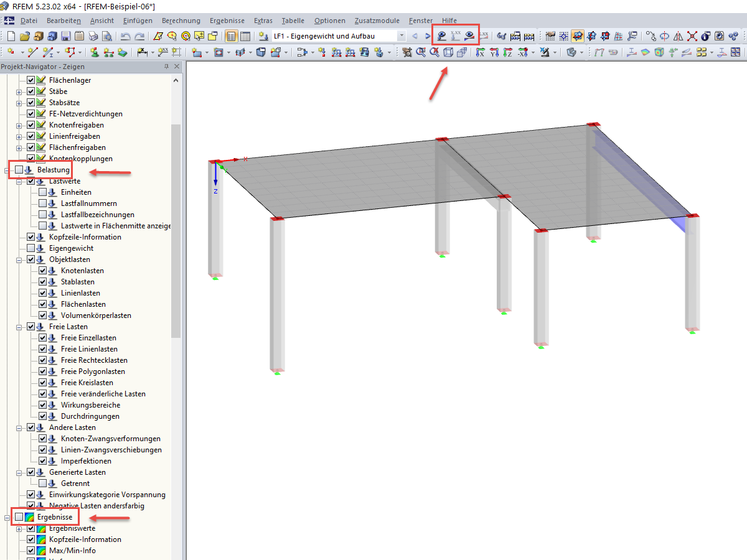Click the New Line tool icon
Viewport: 747px width, 560px height.
click(32, 52)
